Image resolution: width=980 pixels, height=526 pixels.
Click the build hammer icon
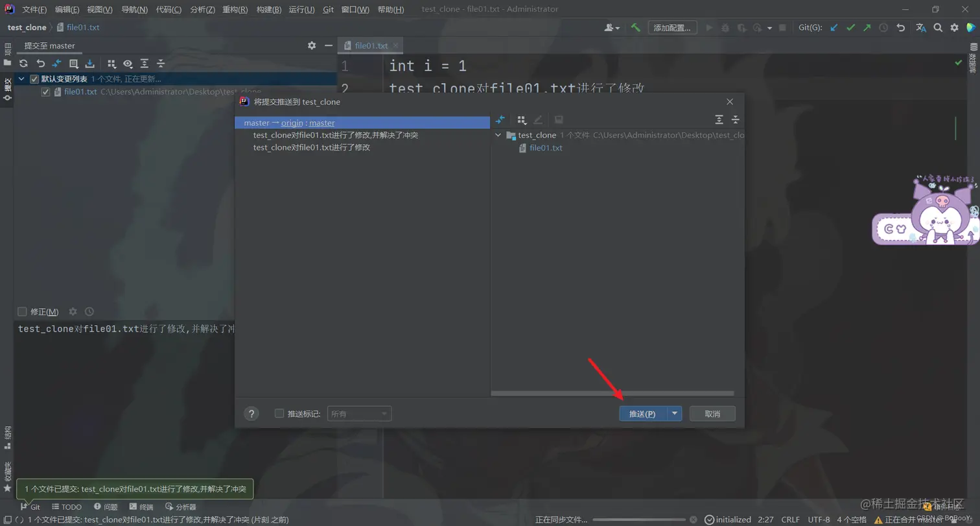636,27
